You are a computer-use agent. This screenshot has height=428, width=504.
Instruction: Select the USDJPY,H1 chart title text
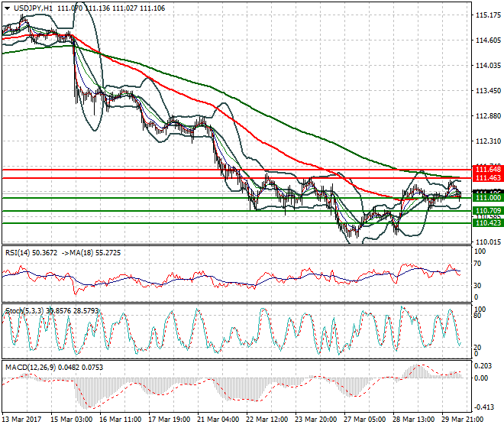point(33,8)
